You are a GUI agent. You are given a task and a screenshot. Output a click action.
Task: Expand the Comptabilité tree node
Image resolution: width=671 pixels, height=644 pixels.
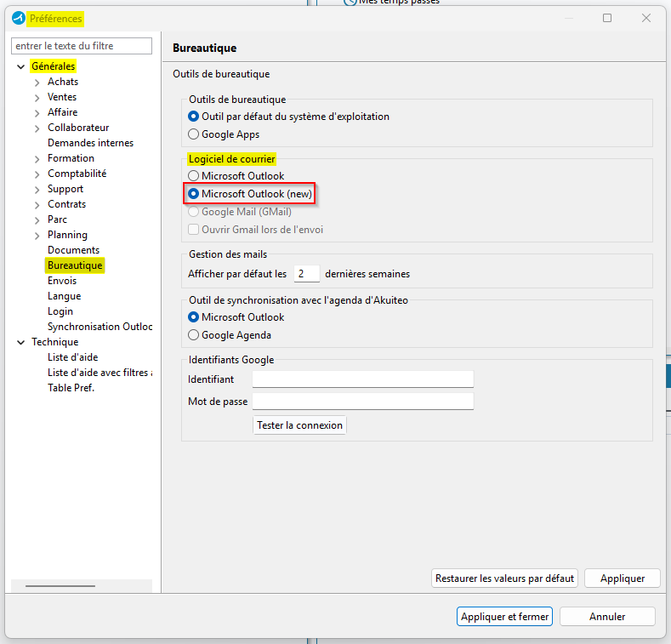click(37, 174)
